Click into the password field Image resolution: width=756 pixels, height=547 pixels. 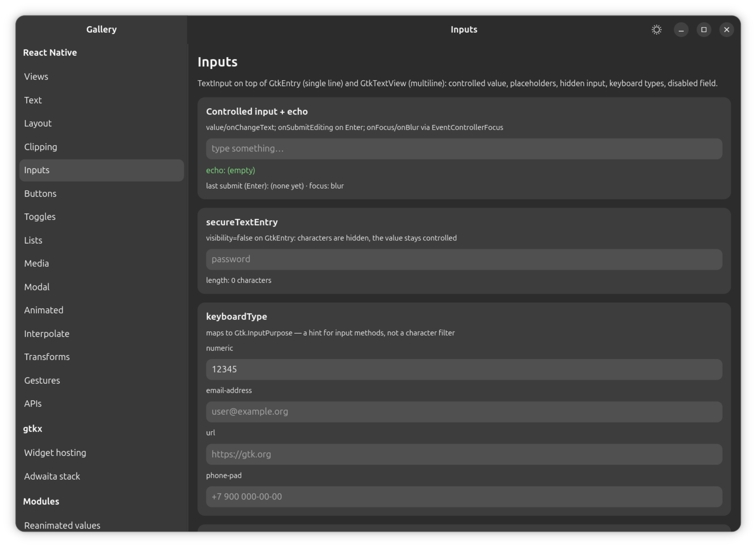464,259
